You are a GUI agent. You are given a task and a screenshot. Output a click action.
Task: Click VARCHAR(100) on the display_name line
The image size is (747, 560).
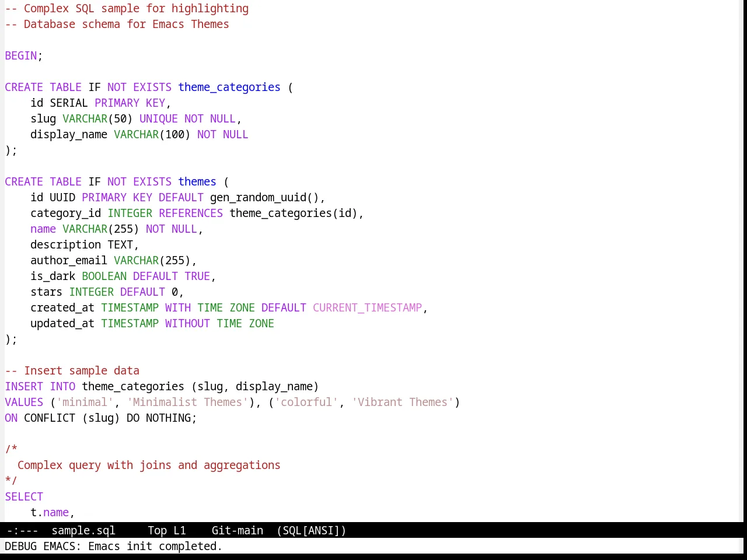pos(152,134)
